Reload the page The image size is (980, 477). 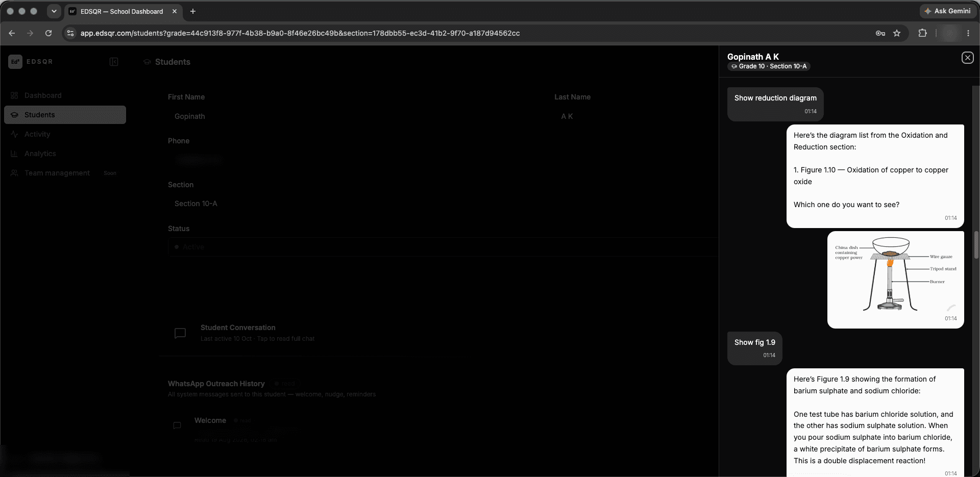coord(48,33)
